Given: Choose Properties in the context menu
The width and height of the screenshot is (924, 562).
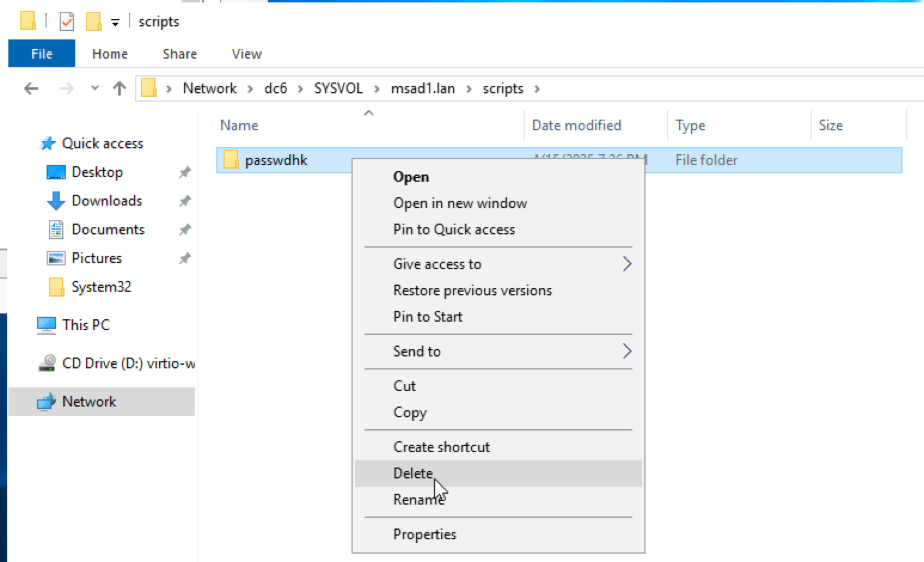Looking at the screenshot, I should [x=425, y=534].
